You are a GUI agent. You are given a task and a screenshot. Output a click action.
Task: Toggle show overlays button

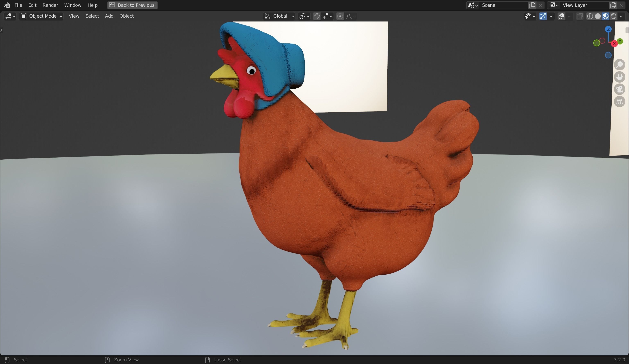[561, 16]
